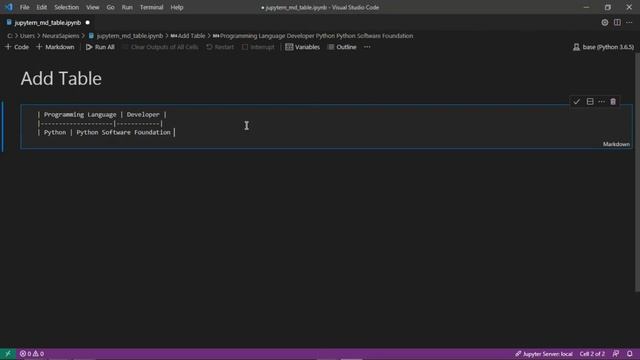The height and width of the screenshot is (360, 640).
Task: Delete the markdown cell with trash icon
Action: tap(613, 102)
